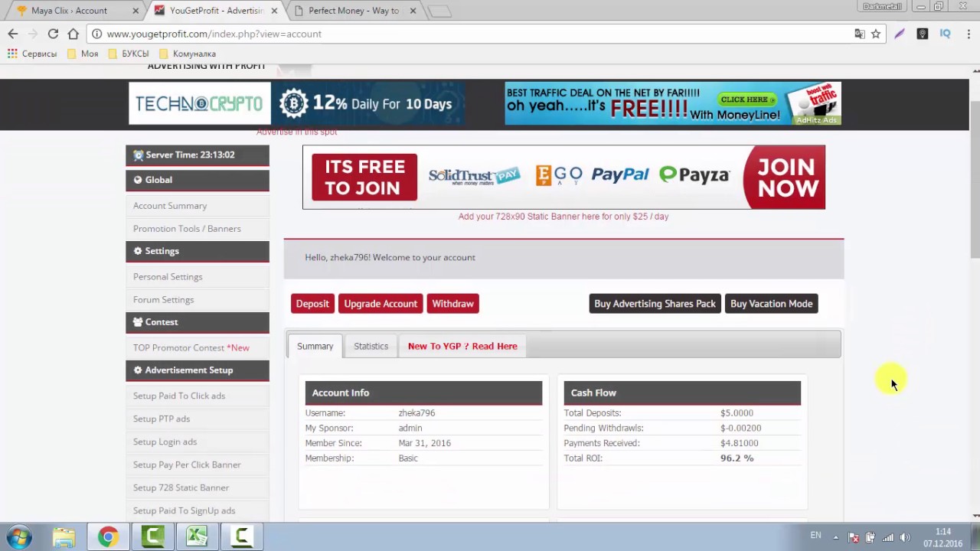Image resolution: width=980 pixels, height=551 pixels.
Task: Reload the page with the refresh icon
Action: coord(53,34)
